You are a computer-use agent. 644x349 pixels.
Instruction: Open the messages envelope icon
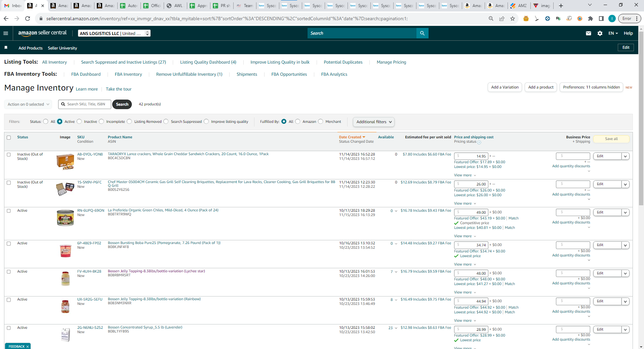(x=589, y=33)
